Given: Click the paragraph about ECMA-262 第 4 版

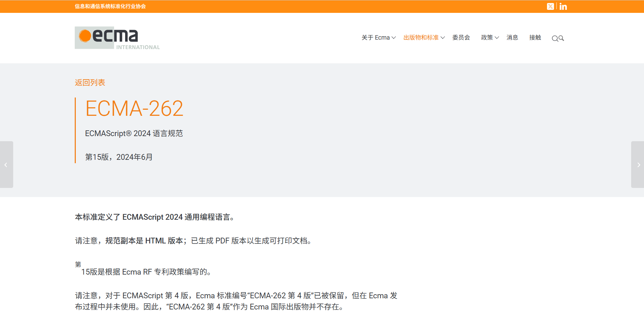Looking at the screenshot, I should 236,301.
